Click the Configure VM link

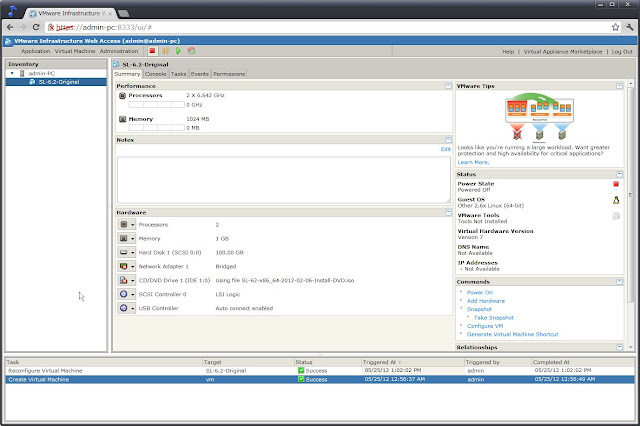click(485, 326)
